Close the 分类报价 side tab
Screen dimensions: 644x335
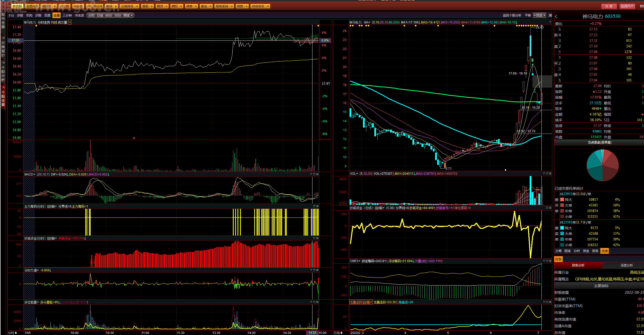[3, 38]
